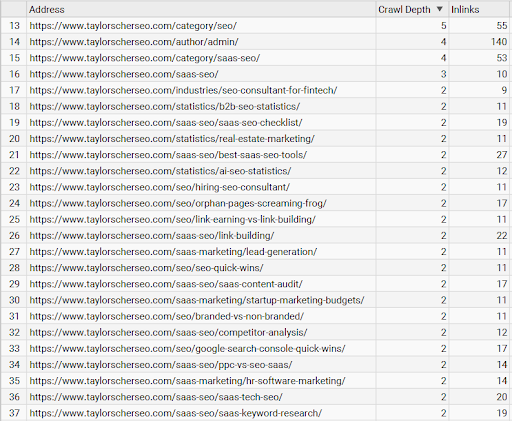The height and width of the screenshot is (421, 512).
Task: Select the ai-seo-statistics URL
Action: (160, 171)
